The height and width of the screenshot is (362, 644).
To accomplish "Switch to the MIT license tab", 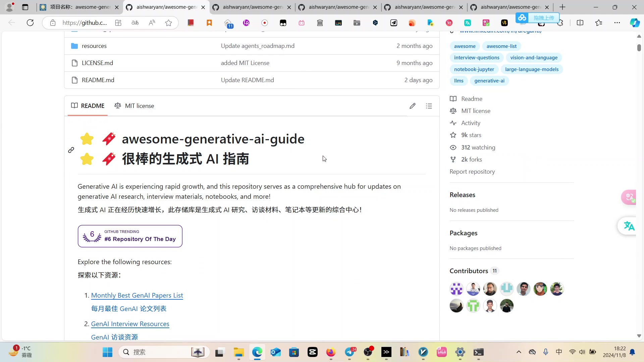I will [134, 106].
